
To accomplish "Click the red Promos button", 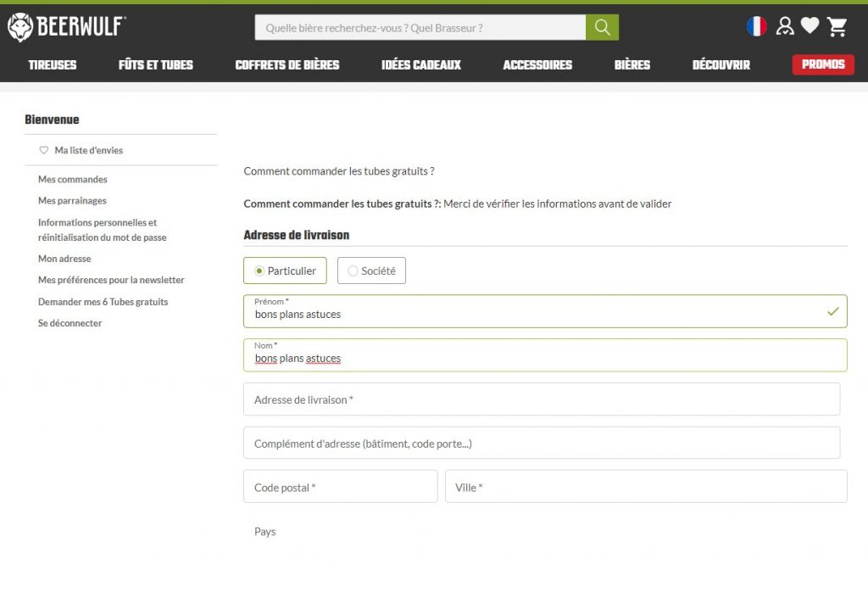I will click(x=822, y=64).
